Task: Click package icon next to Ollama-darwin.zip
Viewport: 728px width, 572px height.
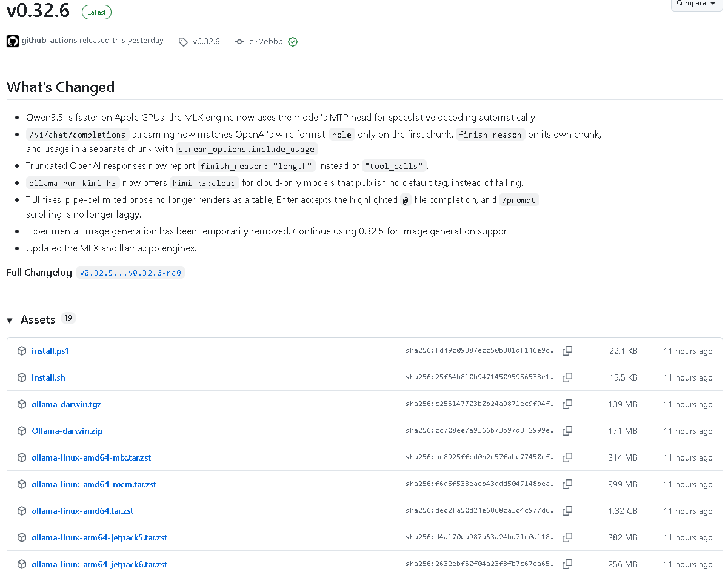Action: point(22,431)
